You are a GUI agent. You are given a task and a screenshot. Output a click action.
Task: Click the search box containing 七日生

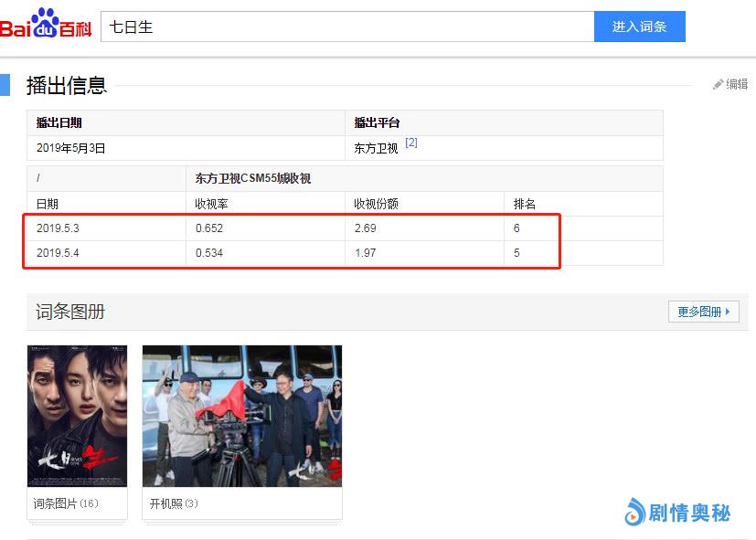[347, 26]
